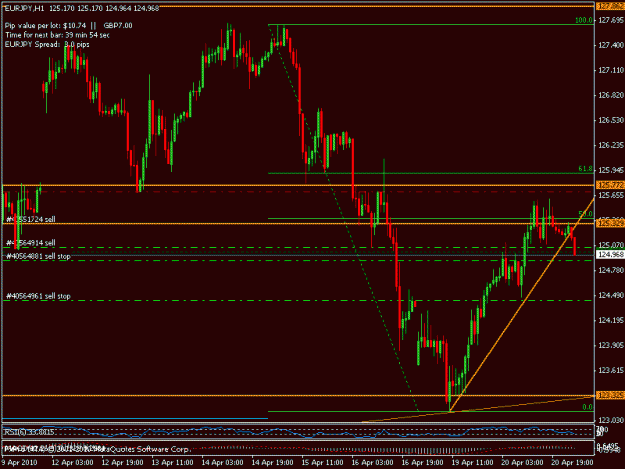Click the '19 Apr 11:00' time label
Screen dimensions: 625x469
[x=472, y=463]
